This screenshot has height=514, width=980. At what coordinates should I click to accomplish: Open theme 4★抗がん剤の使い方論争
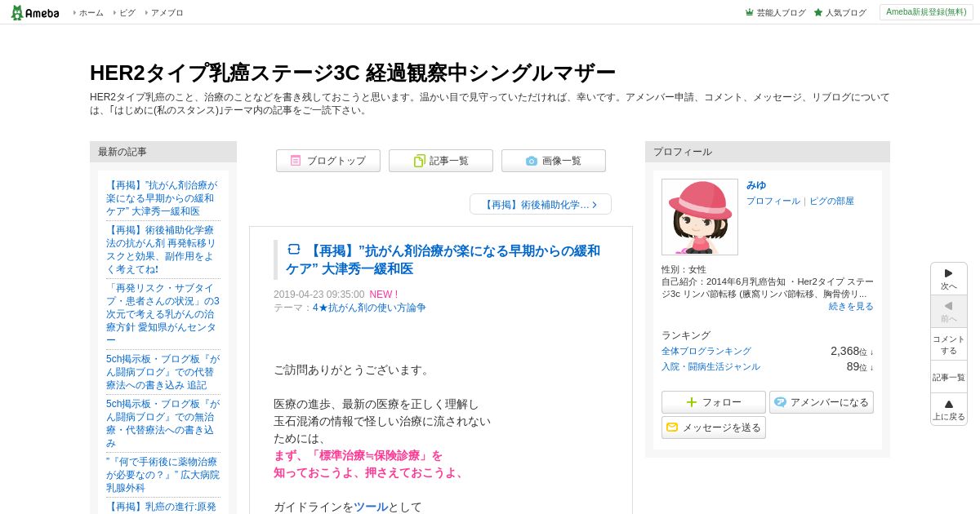369,308
